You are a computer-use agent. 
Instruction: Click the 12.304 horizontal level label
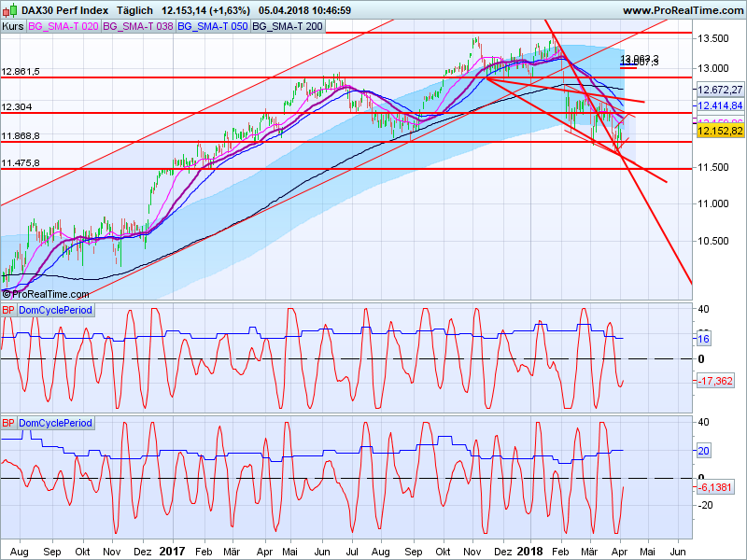click(17, 107)
